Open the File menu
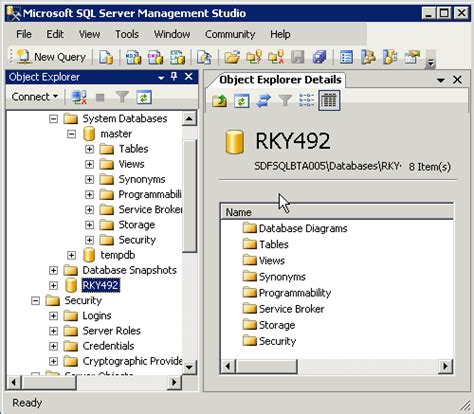The image size is (474, 414). (24, 34)
